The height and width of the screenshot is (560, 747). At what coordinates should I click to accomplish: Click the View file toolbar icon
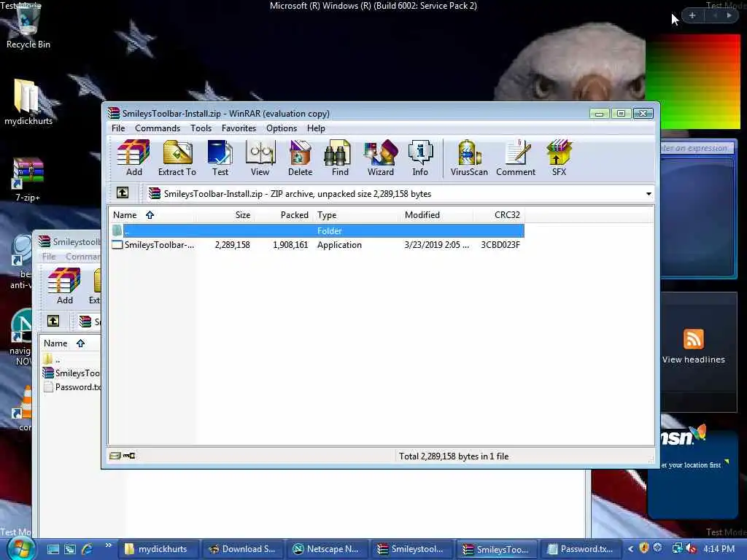click(260, 157)
